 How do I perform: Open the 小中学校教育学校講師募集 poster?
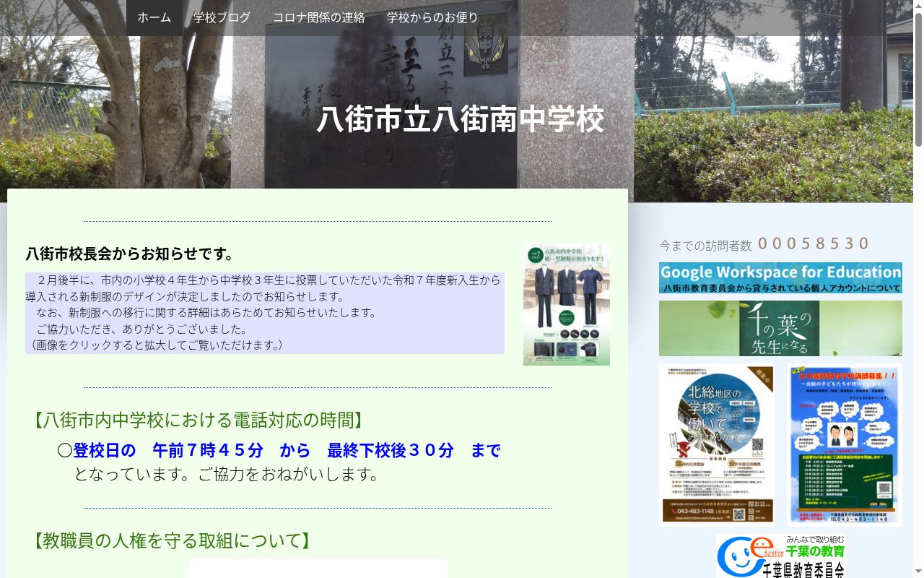pos(845,444)
